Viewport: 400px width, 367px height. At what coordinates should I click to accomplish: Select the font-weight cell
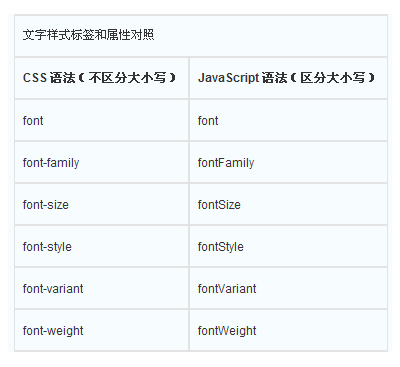(x=101, y=330)
